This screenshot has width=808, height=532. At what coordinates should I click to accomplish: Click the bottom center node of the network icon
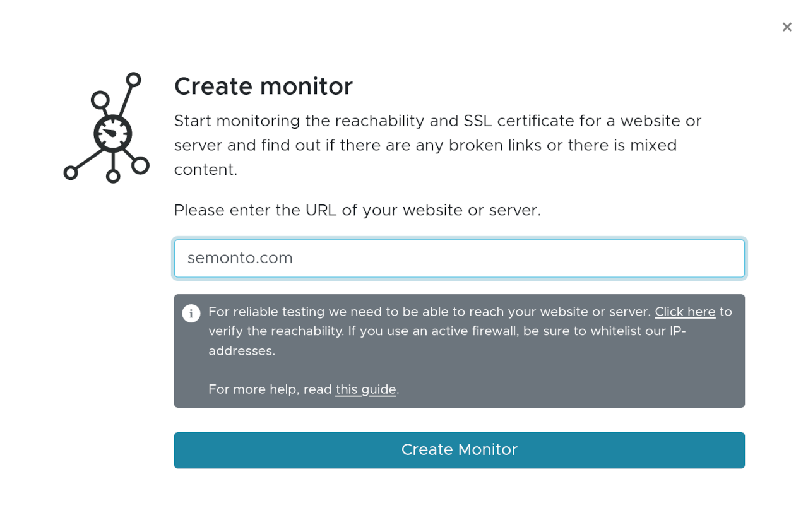pyautogui.click(x=113, y=177)
